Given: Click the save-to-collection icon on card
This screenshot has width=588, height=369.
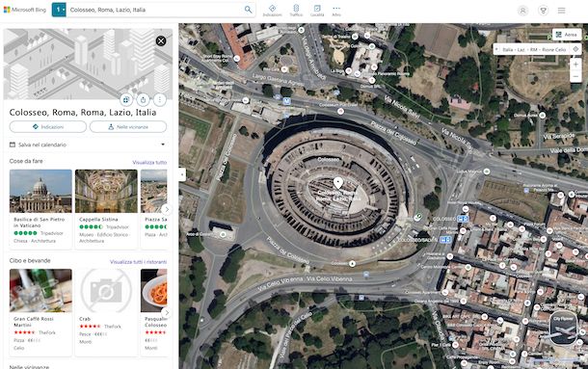Looking at the screenshot, I should (x=126, y=100).
